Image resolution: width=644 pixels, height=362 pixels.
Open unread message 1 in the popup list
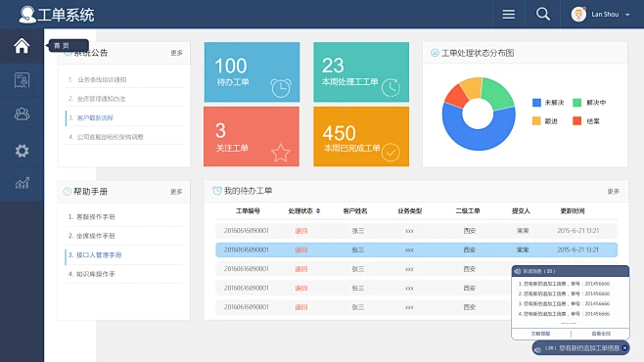[x=564, y=284]
